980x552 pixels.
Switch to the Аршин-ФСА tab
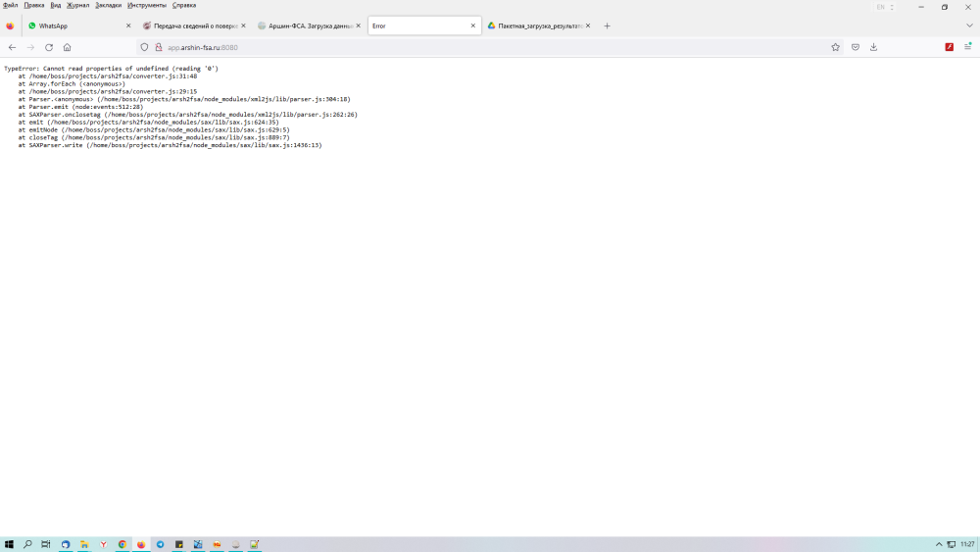coord(304,25)
